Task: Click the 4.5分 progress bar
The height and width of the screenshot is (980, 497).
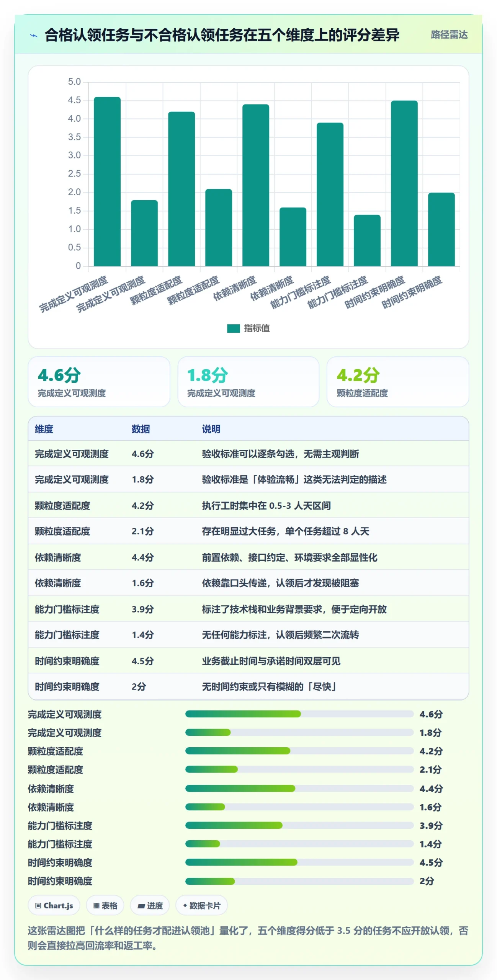Action: (299, 862)
